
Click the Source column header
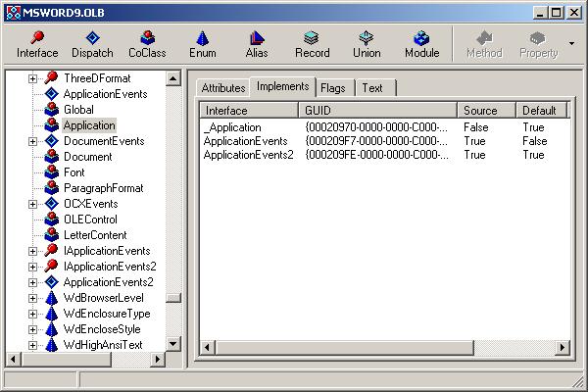[486, 111]
